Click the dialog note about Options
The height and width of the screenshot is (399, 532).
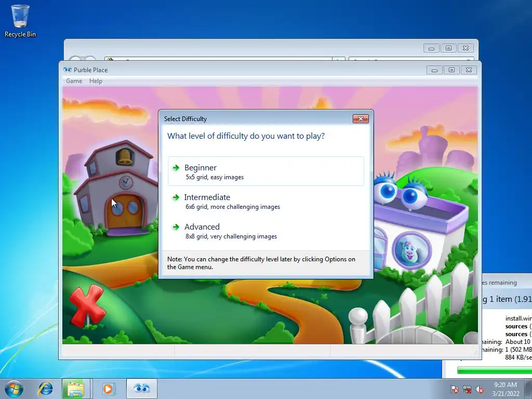(261, 263)
